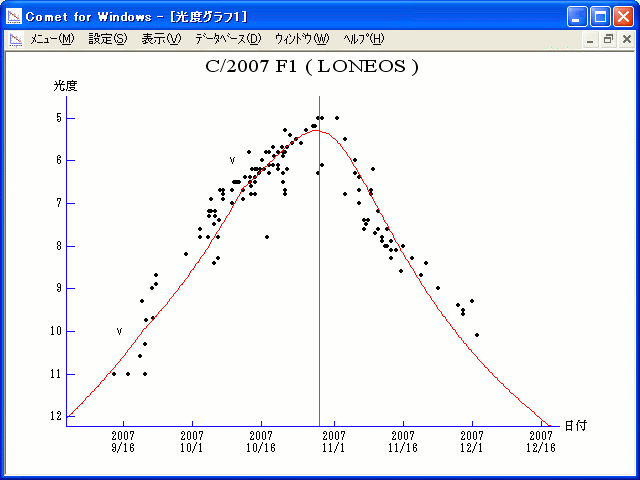Open the 表示(V) menu
This screenshot has height=480, width=640.
click(161, 39)
